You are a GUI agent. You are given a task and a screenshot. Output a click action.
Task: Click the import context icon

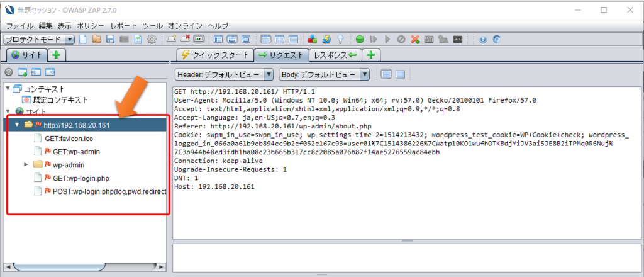[x=36, y=72]
